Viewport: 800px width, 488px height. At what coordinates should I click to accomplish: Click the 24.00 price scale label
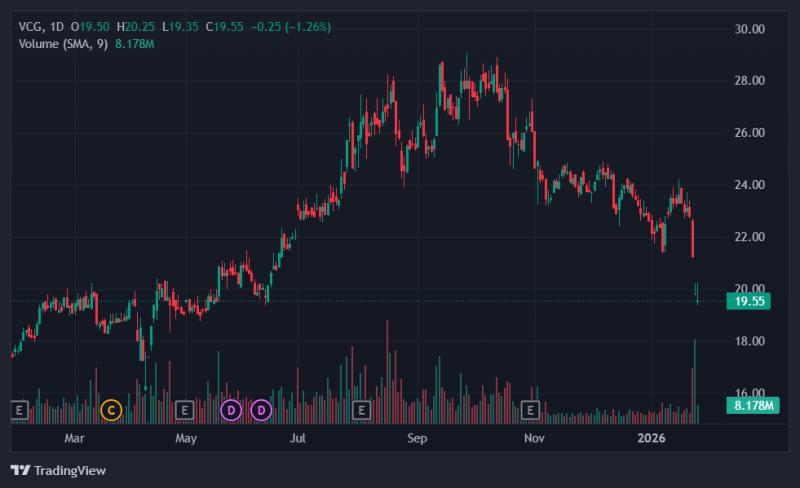click(749, 185)
